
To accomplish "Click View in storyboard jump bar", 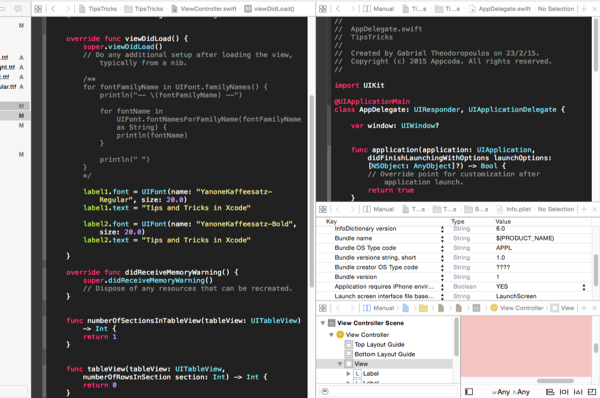I will pyautogui.click(x=563, y=308).
